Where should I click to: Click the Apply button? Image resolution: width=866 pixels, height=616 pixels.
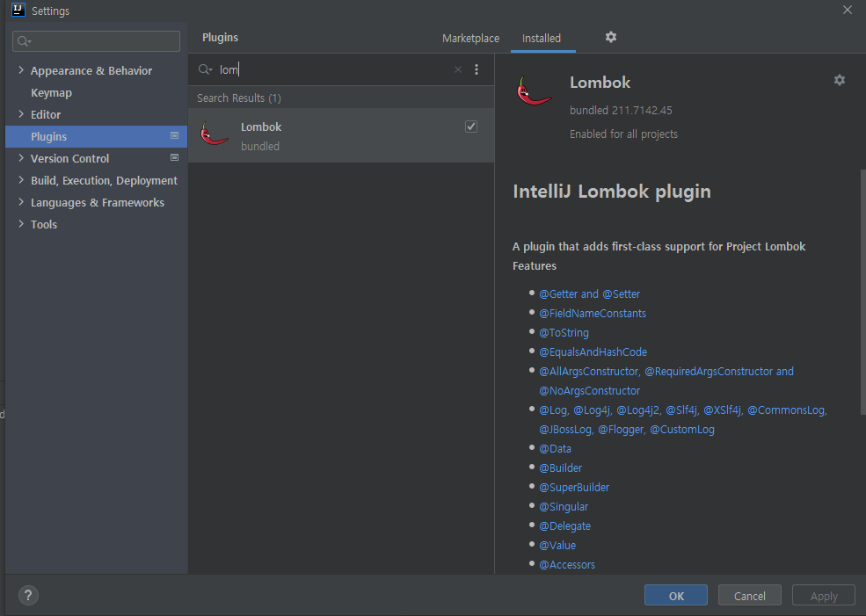(x=824, y=596)
